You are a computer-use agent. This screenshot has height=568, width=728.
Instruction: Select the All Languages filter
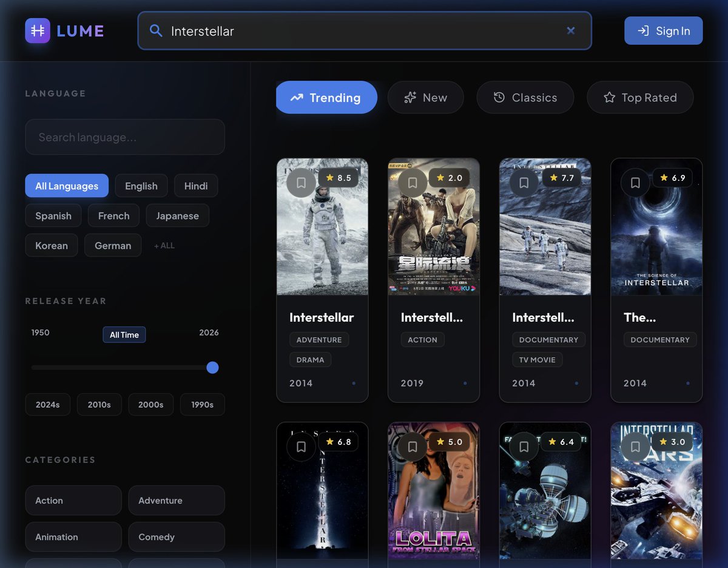coord(67,186)
